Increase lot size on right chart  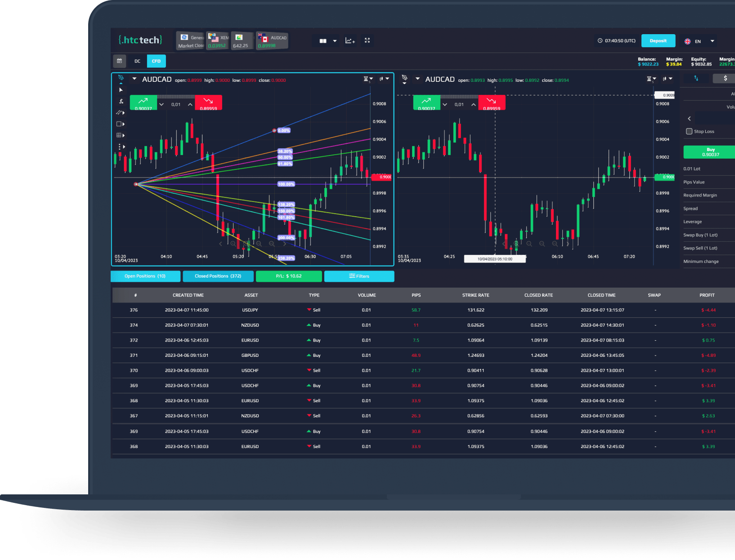[473, 104]
